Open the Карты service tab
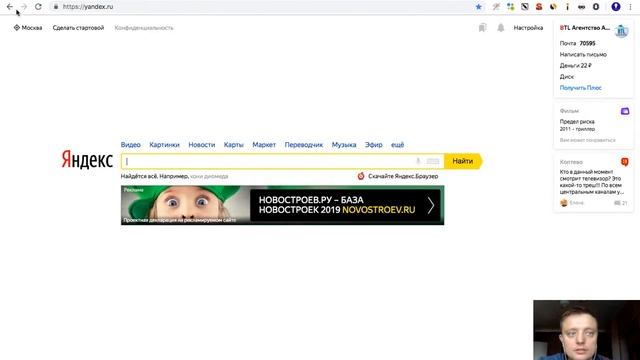640x360 pixels. pyautogui.click(x=233, y=145)
